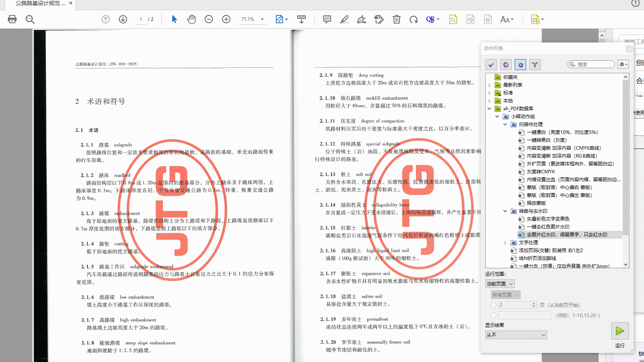Open the QI plugin tool dropdown
This screenshot has width=644, height=362.
pos(432,19)
